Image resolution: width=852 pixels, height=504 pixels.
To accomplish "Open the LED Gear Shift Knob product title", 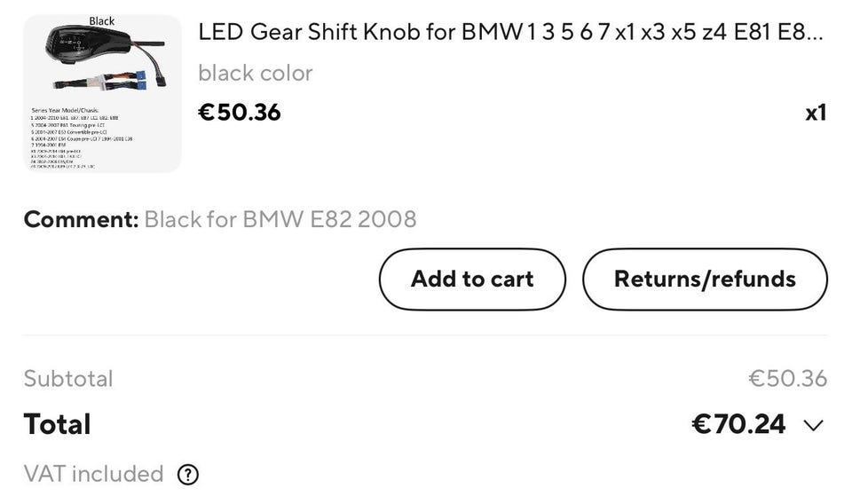I will (x=510, y=32).
